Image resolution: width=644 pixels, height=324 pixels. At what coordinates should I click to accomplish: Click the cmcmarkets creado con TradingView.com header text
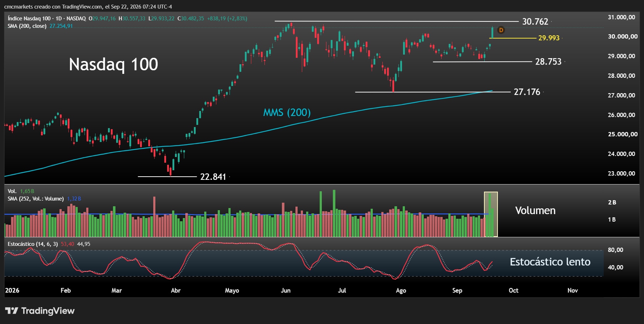click(x=88, y=7)
